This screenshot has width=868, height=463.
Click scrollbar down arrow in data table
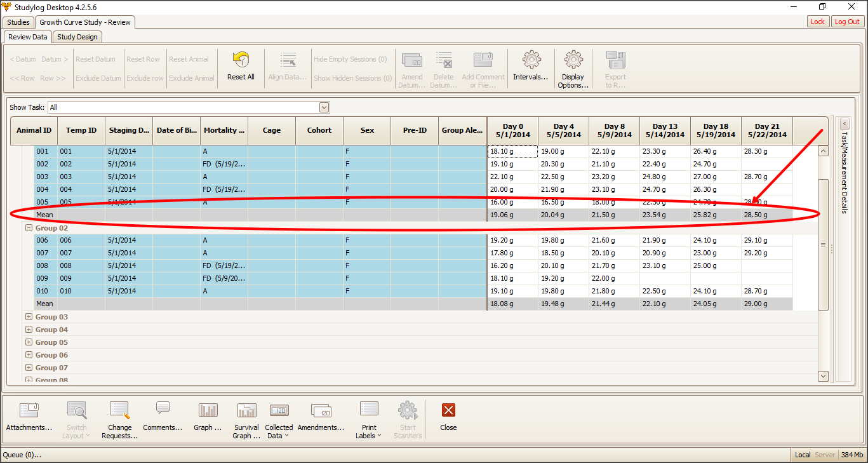click(x=823, y=376)
